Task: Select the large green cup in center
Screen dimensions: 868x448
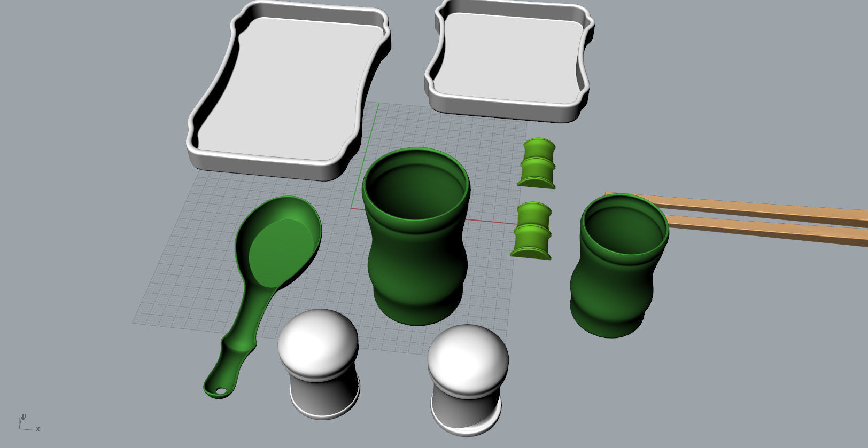Action: pyautogui.click(x=416, y=236)
